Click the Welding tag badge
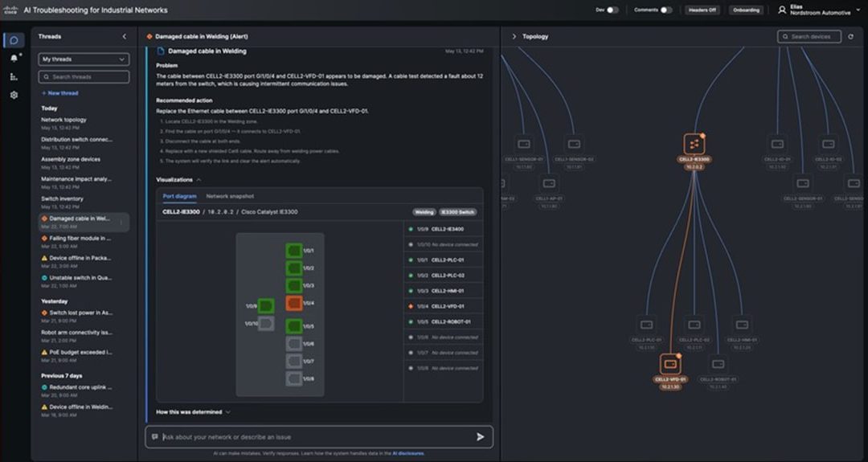The image size is (868, 462). click(x=424, y=212)
